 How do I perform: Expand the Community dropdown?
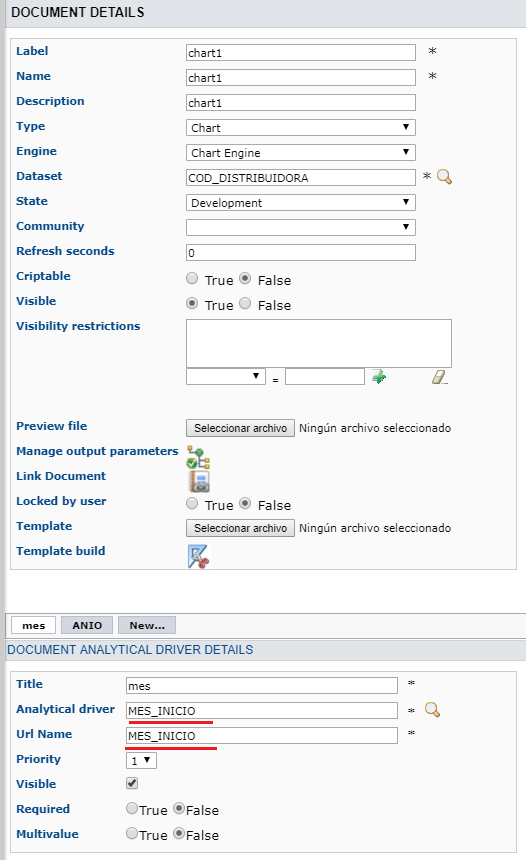[301, 227]
